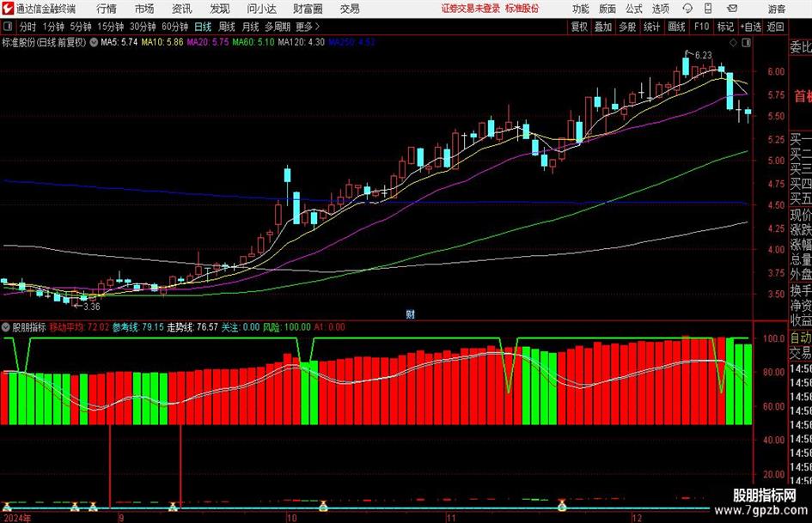Open the 公式 menu
The image size is (812, 523).
click(x=634, y=9)
